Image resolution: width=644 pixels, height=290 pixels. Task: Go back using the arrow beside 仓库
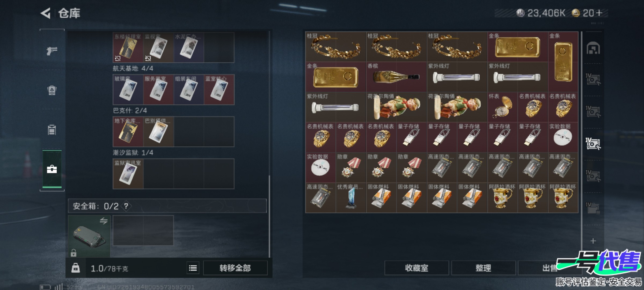tap(46, 13)
